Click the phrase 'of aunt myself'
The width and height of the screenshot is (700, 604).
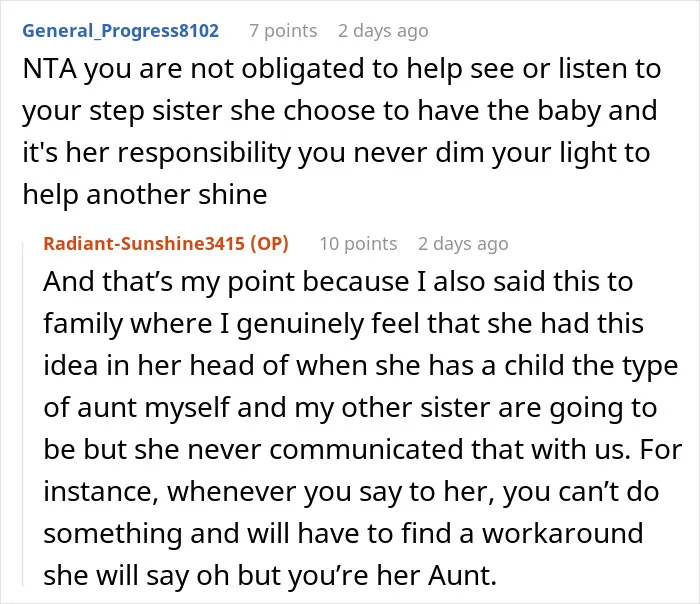(x=137, y=408)
